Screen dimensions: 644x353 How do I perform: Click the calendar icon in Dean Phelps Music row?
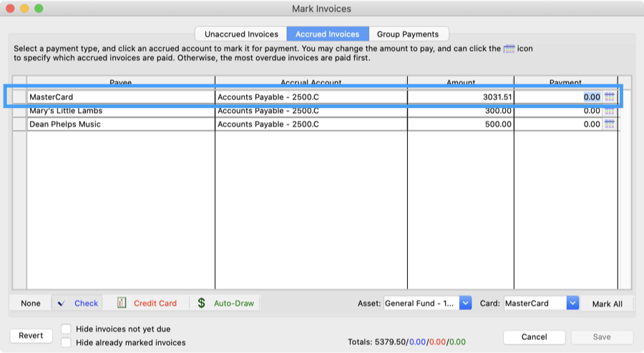point(610,124)
